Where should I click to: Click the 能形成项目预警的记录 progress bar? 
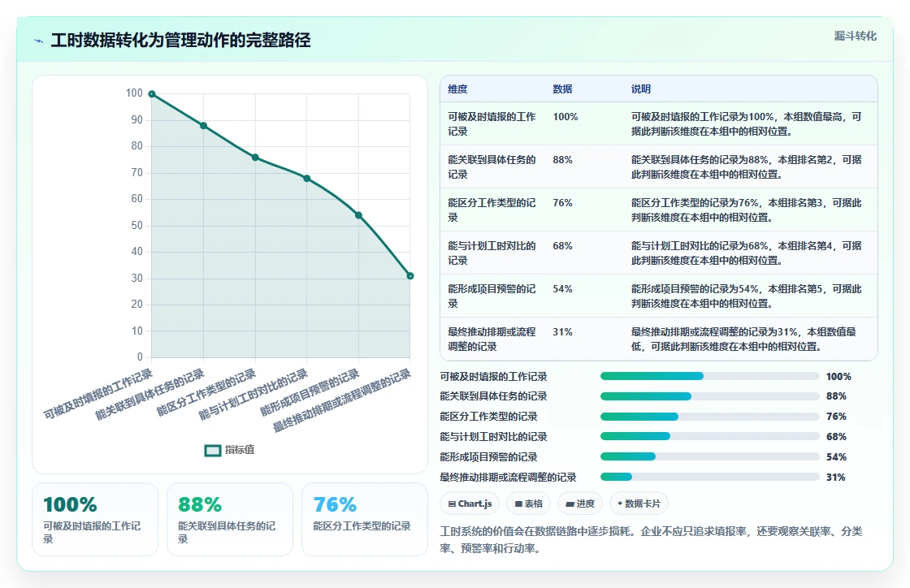tap(710, 457)
